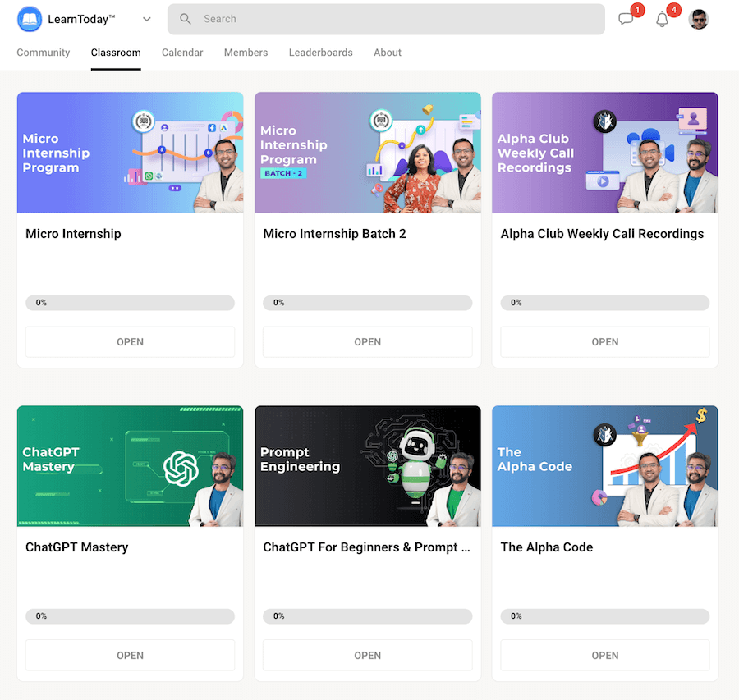Open the chat messages icon
The image size is (739, 700).
pos(625,19)
